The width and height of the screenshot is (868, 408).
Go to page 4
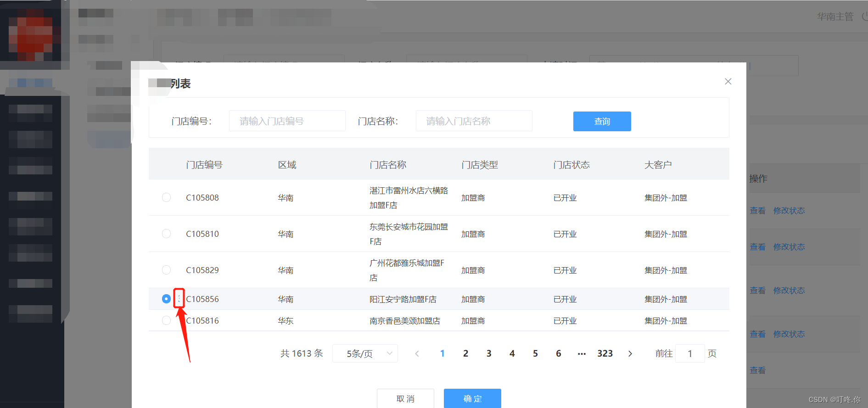click(512, 353)
